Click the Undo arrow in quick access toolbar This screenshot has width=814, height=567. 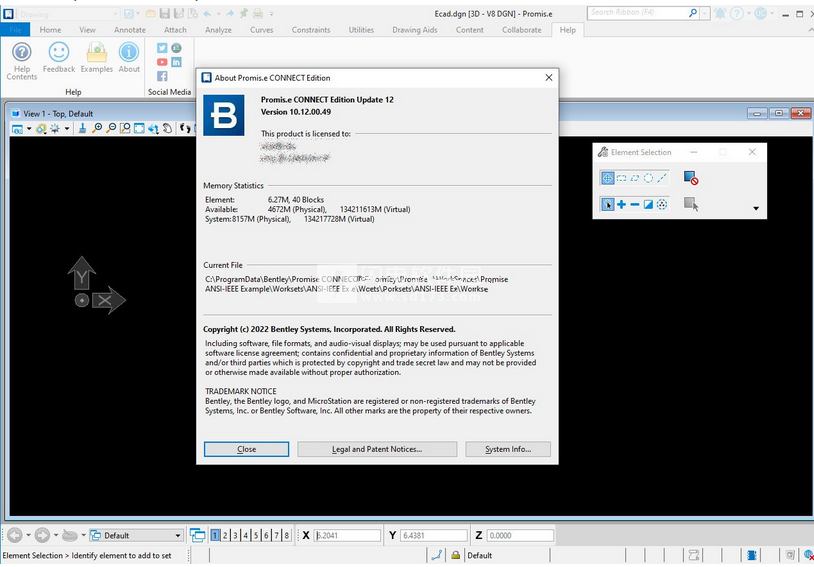[207, 14]
